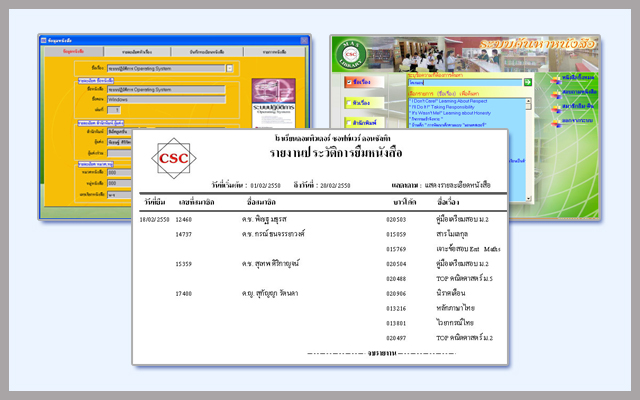
Task: Click the small number field showing 1
Action: click(113, 110)
